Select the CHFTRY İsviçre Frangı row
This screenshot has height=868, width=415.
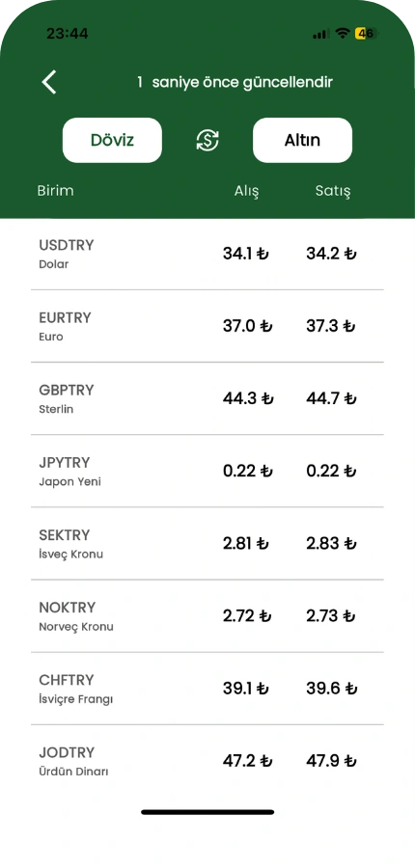(x=207, y=689)
